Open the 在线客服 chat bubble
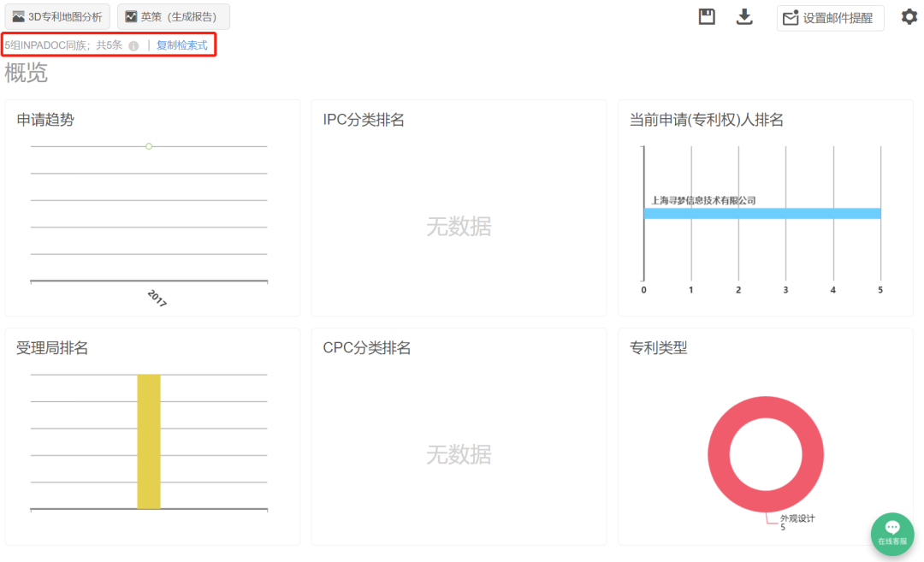The height and width of the screenshot is (562, 924). (892, 532)
